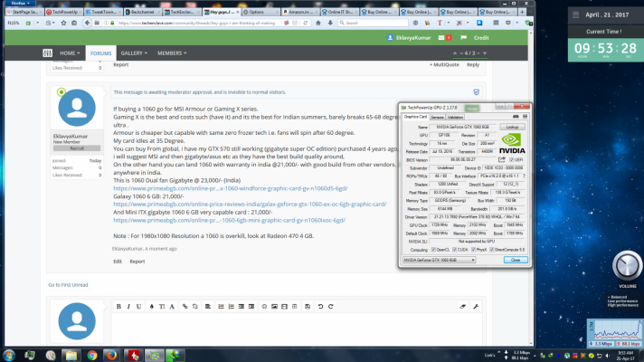Open the galax geforce gtx 1060 primeabgb link
The height and width of the screenshot is (362, 644).
pyautogui.click(x=250, y=205)
